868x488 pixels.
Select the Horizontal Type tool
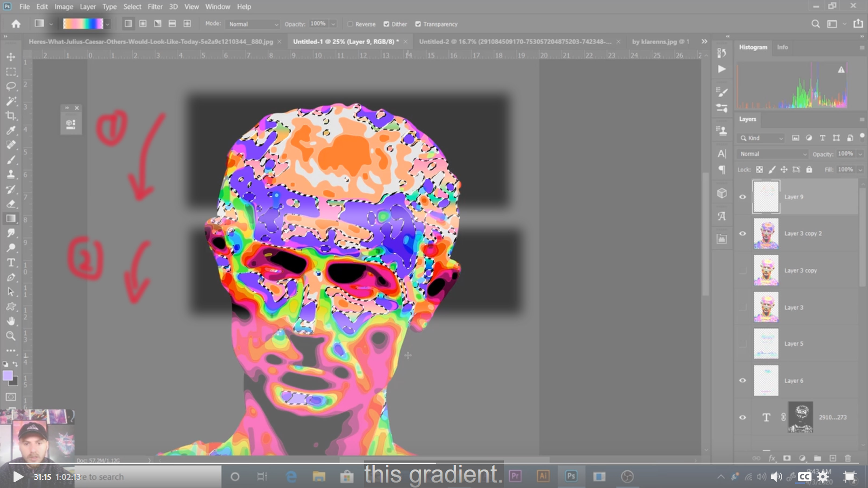11,263
